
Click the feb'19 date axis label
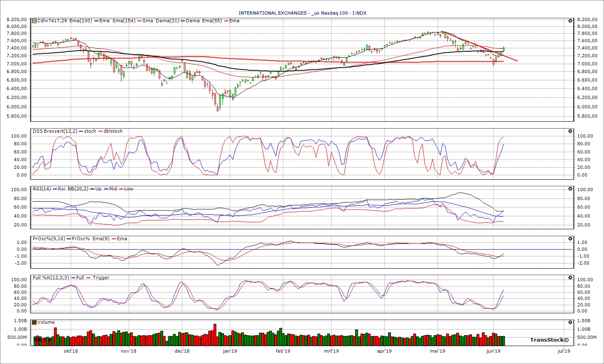coord(283,351)
